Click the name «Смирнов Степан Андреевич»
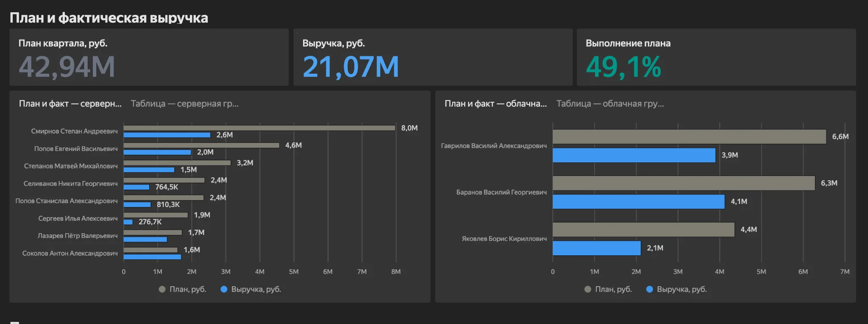The width and height of the screenshot is (868, 324). point(74,131)
